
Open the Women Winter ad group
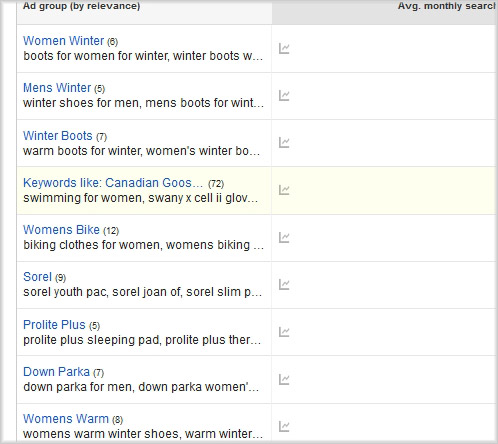[x=63, y=41]
